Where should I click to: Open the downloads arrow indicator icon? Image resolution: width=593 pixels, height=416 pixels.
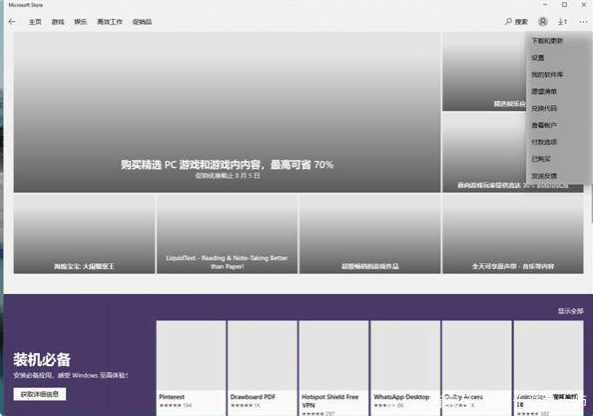click(x=562, y=22)
